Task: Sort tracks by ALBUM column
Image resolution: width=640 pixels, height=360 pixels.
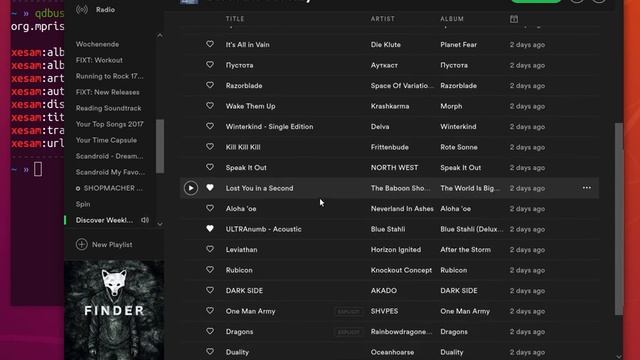Action: click(452, 19)
